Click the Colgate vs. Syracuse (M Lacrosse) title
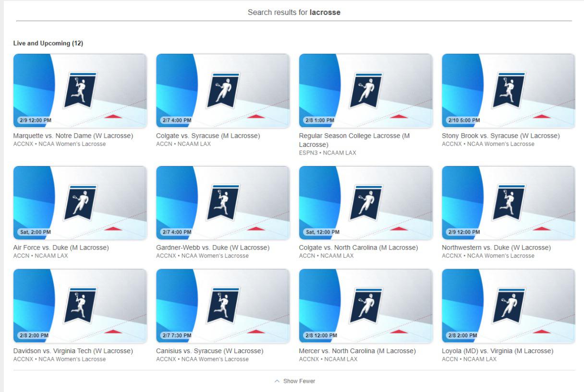Viewport: 584px width, 392px height. [x=208, y=136]
